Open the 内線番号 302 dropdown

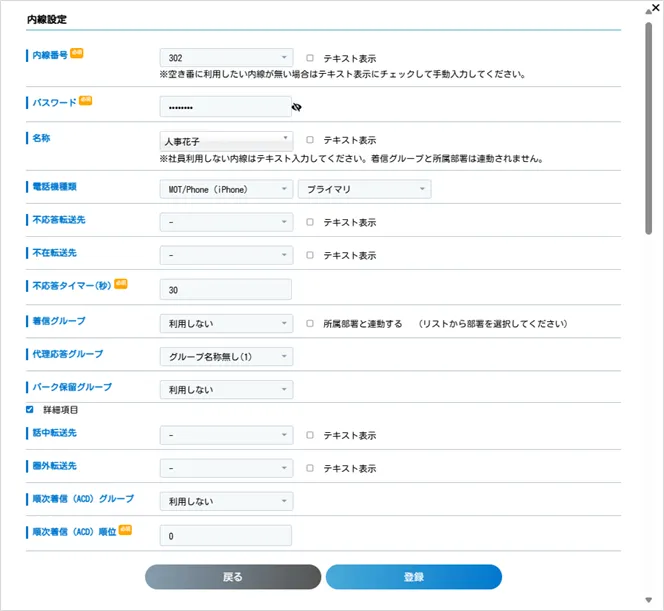click(x=226, y=59)
